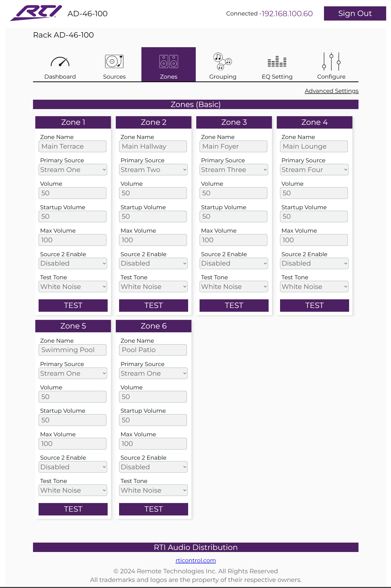This screenshot has width=391, height=588.
Task: Open the Configure sliders icon
Action: click(x=331, y=61)
